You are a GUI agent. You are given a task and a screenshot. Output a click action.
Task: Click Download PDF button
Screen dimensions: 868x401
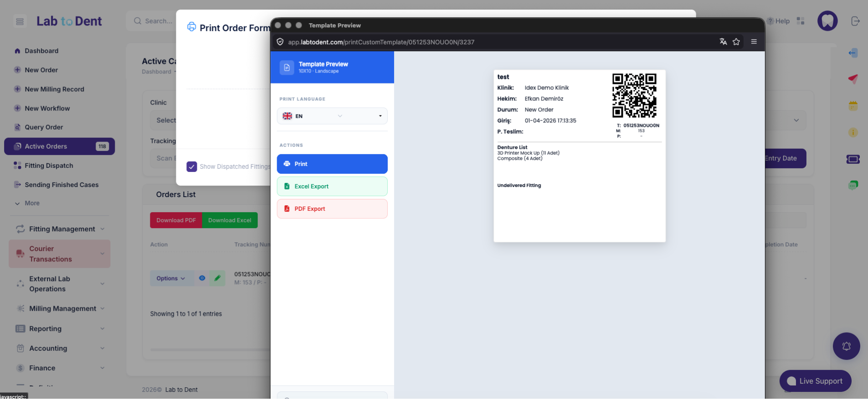pyautogui.click(x=176, y=220)
